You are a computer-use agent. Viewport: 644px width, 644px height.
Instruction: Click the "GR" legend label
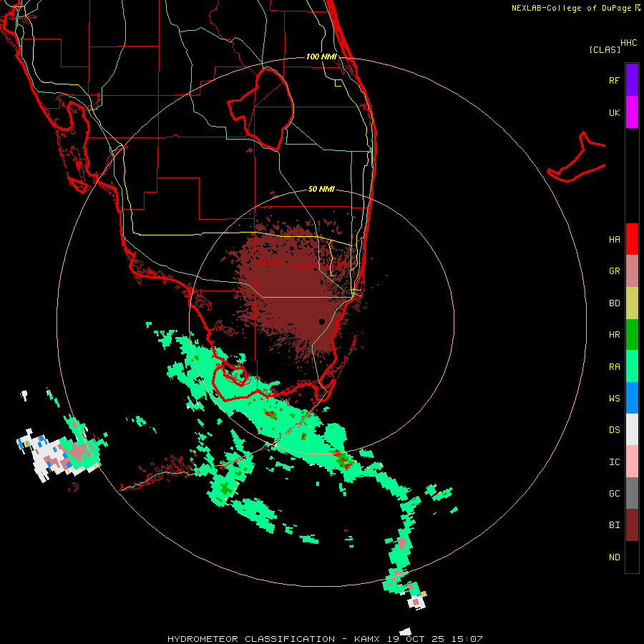[x=614, y=271]
